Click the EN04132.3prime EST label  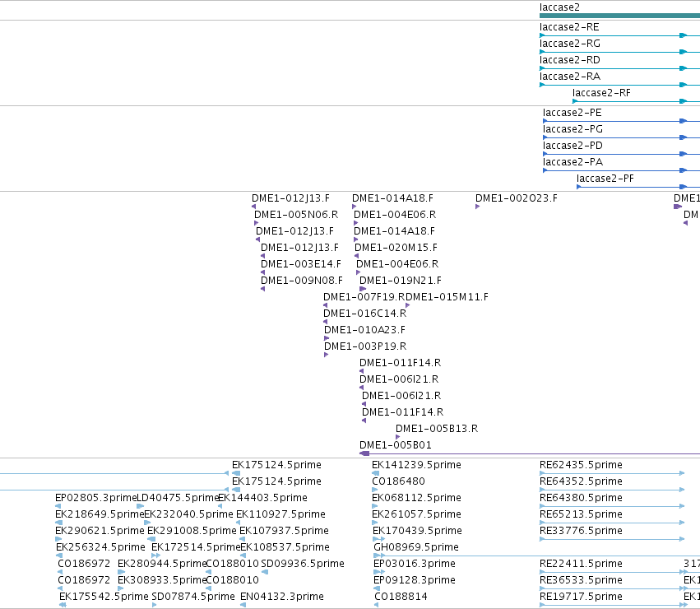[281, 597]
